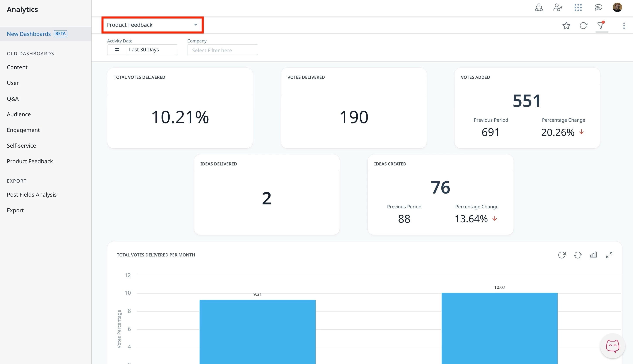
Task: Click the user avatar profile picture
Action: (617, 7)
